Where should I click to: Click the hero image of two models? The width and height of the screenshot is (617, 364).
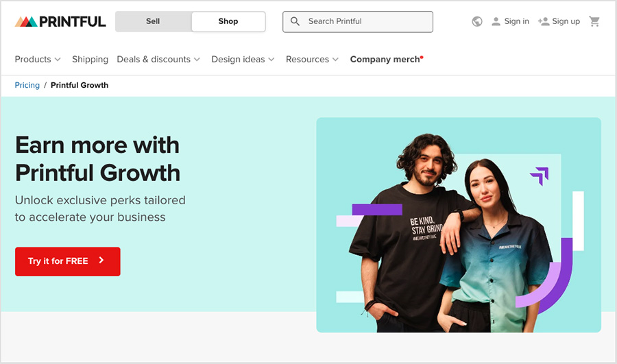click(x=459, y=225)
